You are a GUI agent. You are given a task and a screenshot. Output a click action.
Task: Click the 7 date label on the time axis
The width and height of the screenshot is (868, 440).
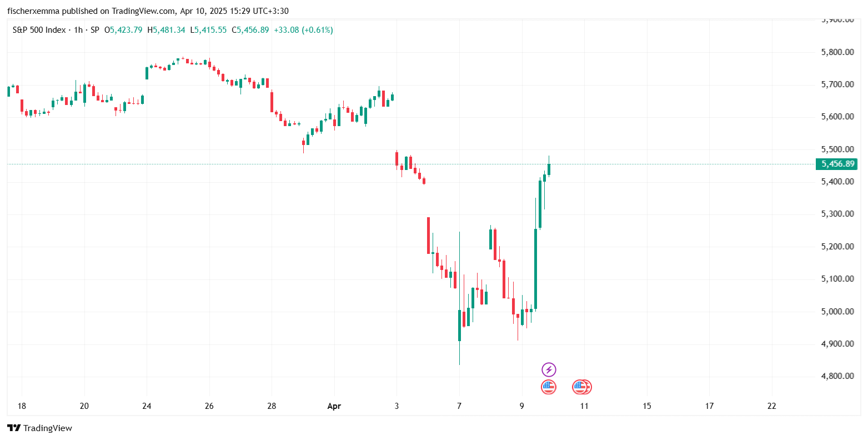[x=459, y=406]
